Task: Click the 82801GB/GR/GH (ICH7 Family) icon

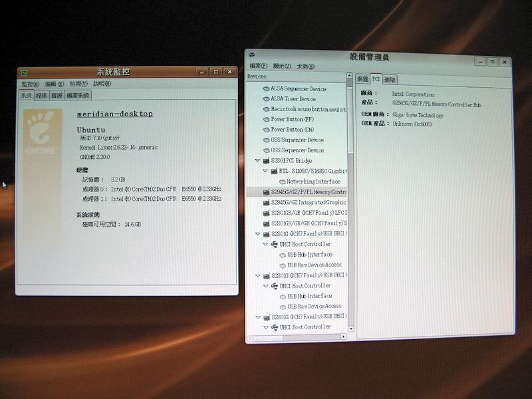Action: click(267, 223)
